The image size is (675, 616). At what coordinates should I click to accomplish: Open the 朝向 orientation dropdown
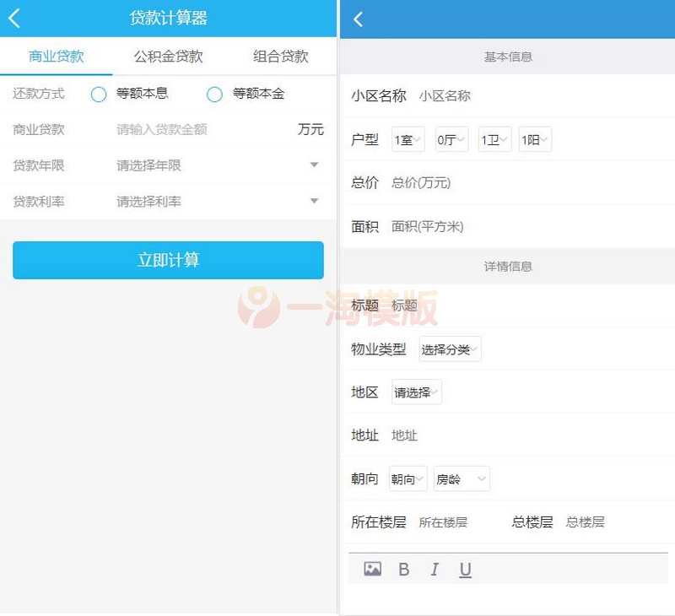(x=408, y=478)
